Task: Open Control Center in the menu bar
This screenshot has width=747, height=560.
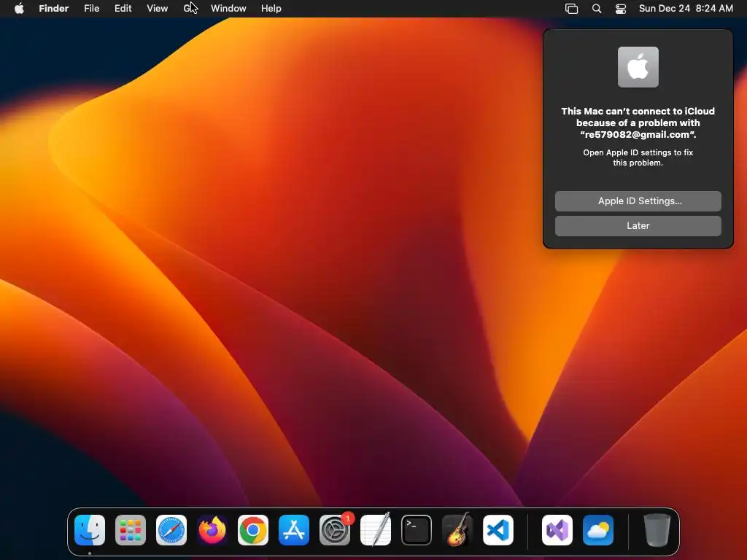Action: (621, 9)
